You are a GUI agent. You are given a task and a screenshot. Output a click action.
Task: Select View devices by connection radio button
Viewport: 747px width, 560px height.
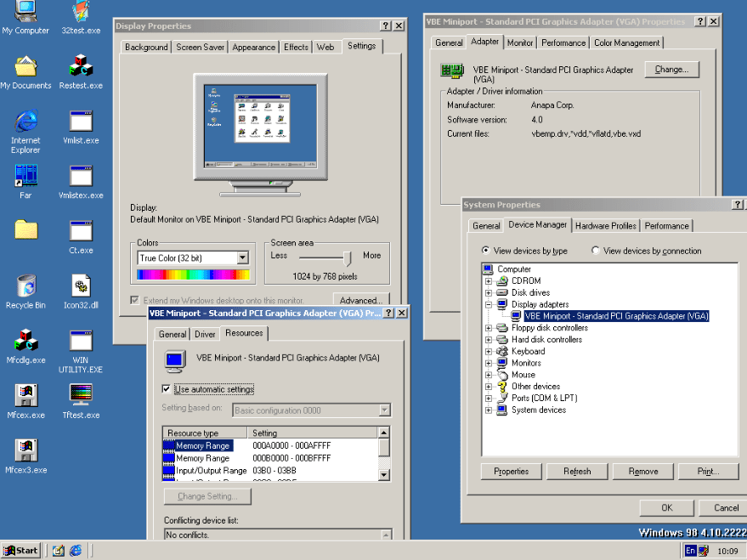(x=595, y=250)
